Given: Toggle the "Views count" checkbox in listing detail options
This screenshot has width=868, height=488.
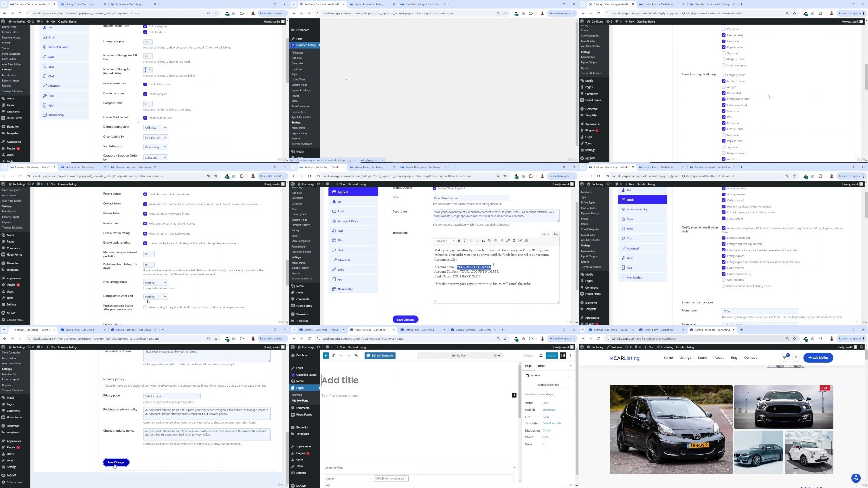Looking at the screenshot, I should pos(723,111).
